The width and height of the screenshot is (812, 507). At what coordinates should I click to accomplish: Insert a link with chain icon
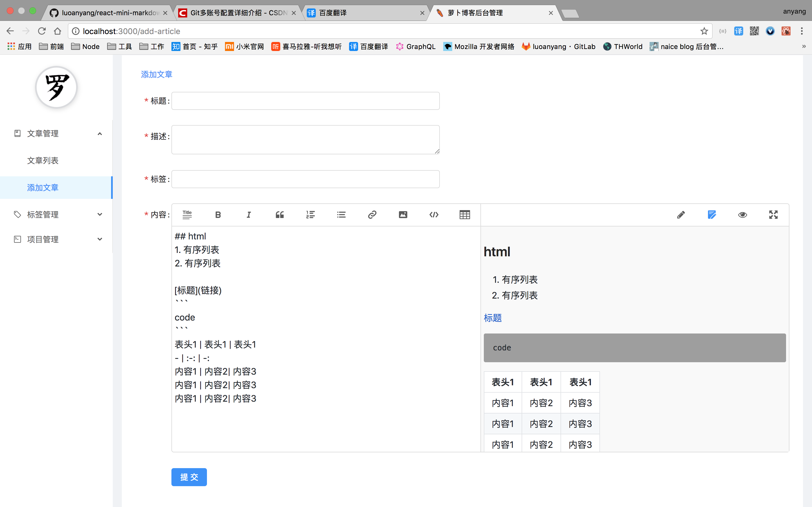(372, 215)
